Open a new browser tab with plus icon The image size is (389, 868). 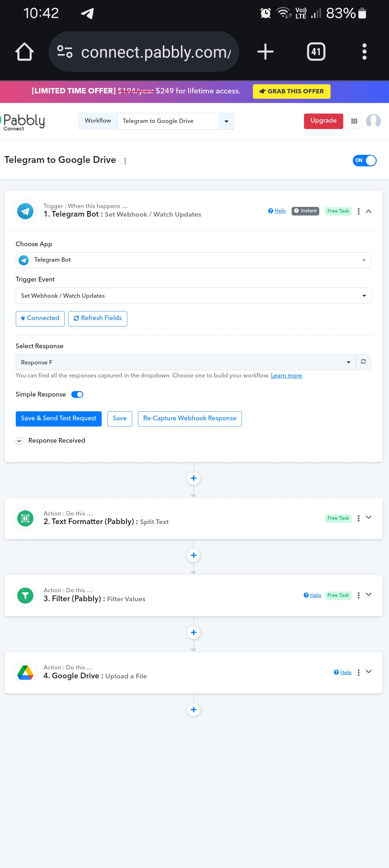click(265, 52)
